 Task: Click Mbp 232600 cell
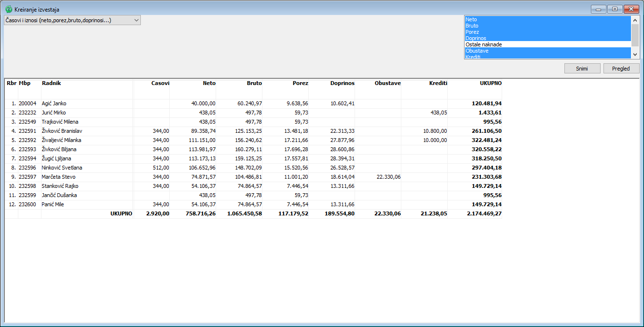coord(28,204)
